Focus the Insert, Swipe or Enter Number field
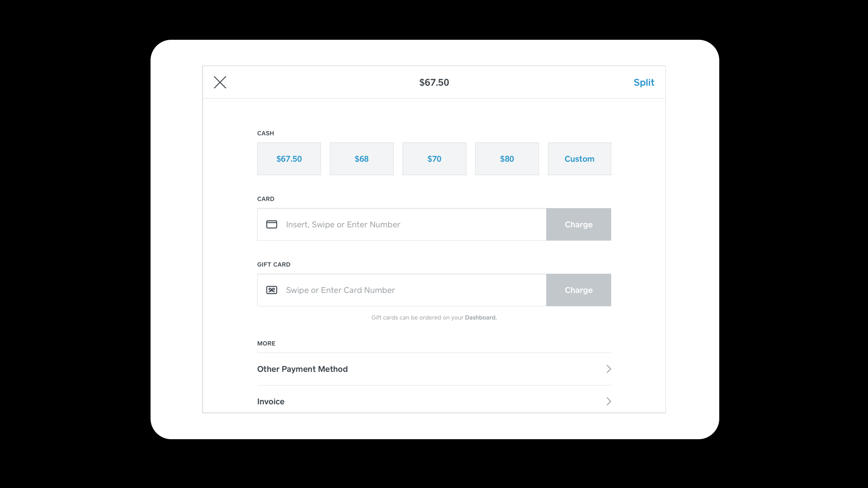This screenshot has width=868, height=488. point(402,225)
